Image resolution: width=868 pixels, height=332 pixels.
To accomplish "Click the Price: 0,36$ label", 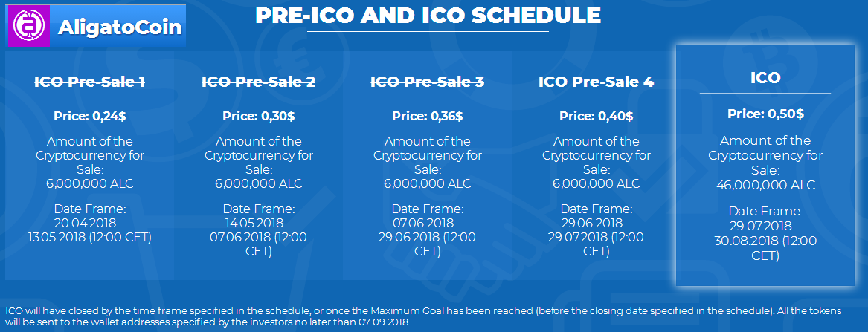I will pyautogui.click(x=428, y=117).
